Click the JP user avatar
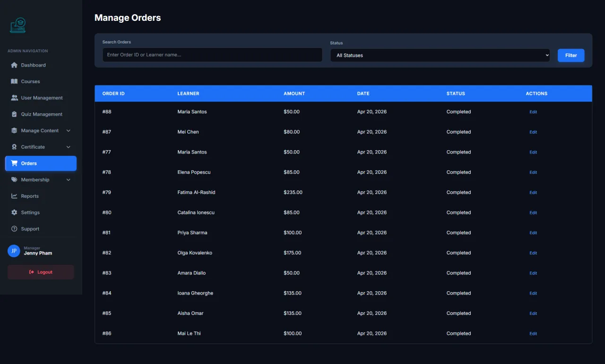The image size is (605, 364). click(x=14, y=251)
